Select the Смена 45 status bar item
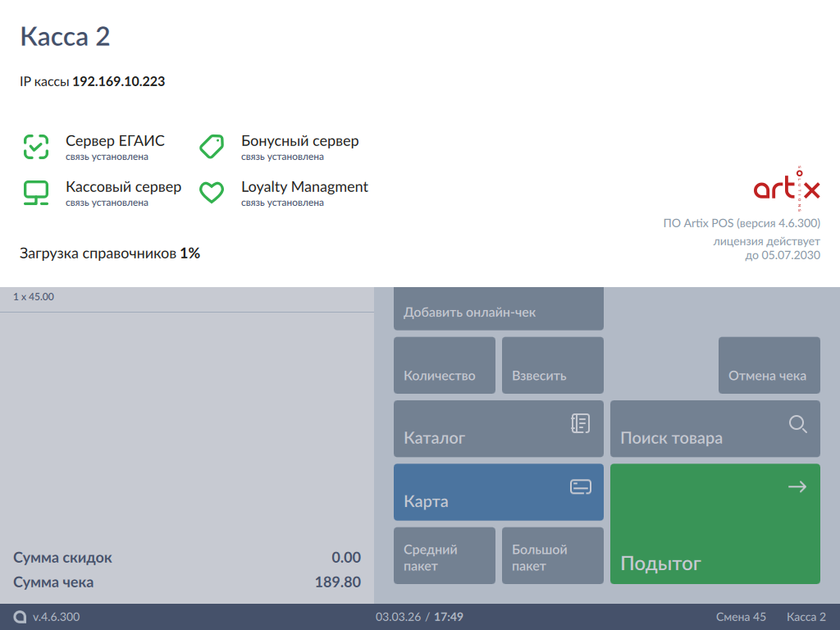 [741, 617]
